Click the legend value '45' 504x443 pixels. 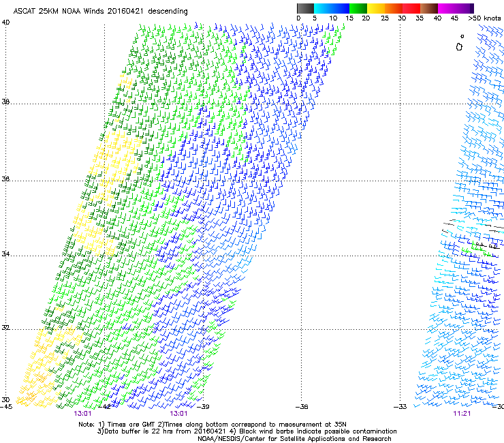(454, 18)
